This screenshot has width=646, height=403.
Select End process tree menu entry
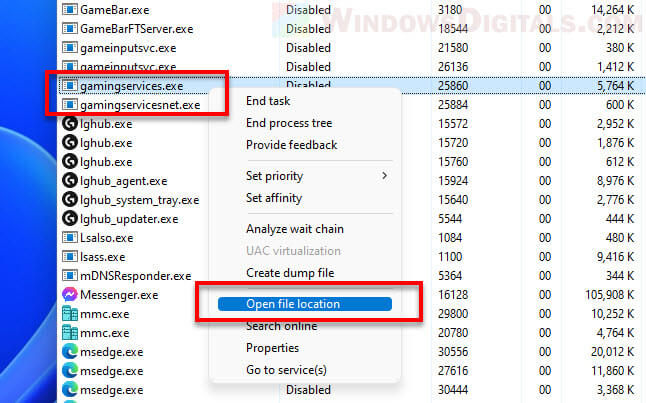click(289, 123)
